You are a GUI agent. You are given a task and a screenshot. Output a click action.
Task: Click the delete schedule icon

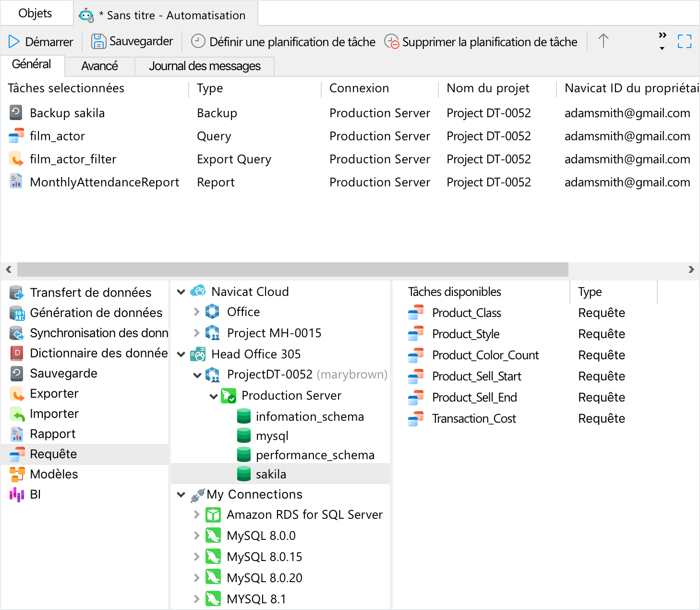pos(391,42)
